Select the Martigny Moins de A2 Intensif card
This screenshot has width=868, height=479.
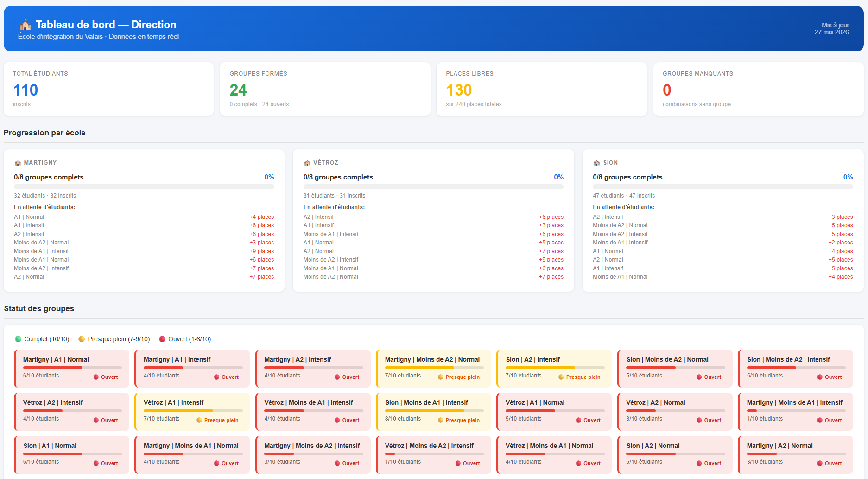tap(313, 454)
